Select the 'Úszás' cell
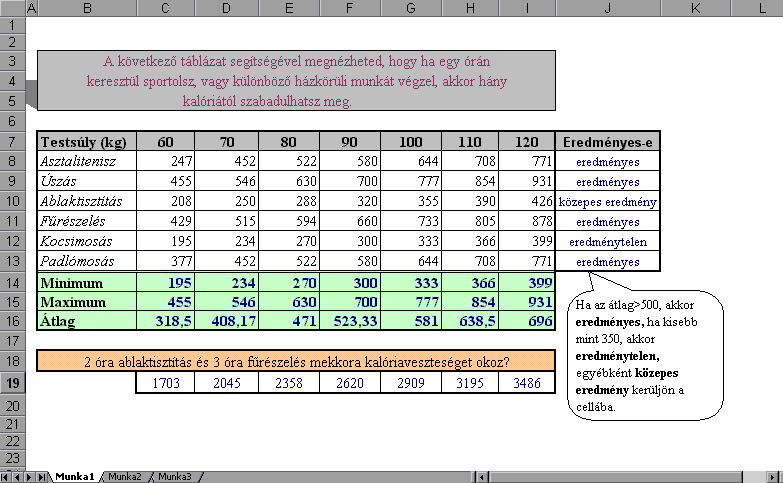Image resolution: width=783 pixels, height=483 pixels. [x=87, y=181]
